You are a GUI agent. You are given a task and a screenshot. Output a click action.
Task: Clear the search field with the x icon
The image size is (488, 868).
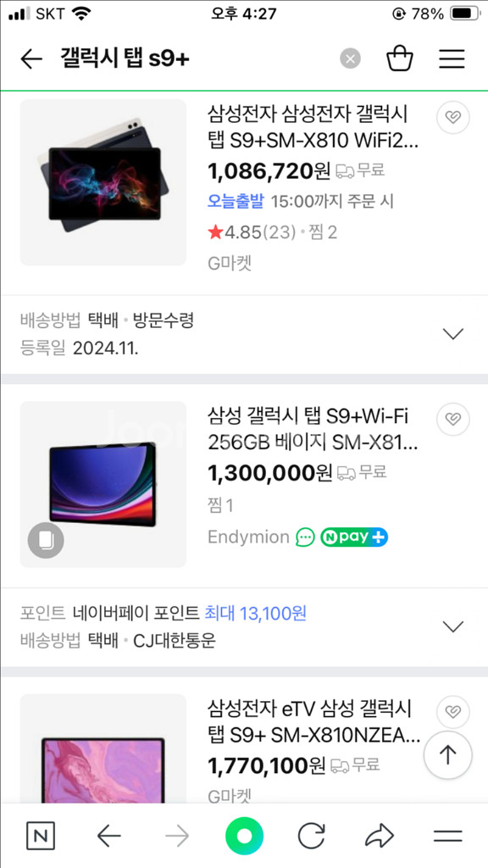pyautogui.click(x=349, y=58)
